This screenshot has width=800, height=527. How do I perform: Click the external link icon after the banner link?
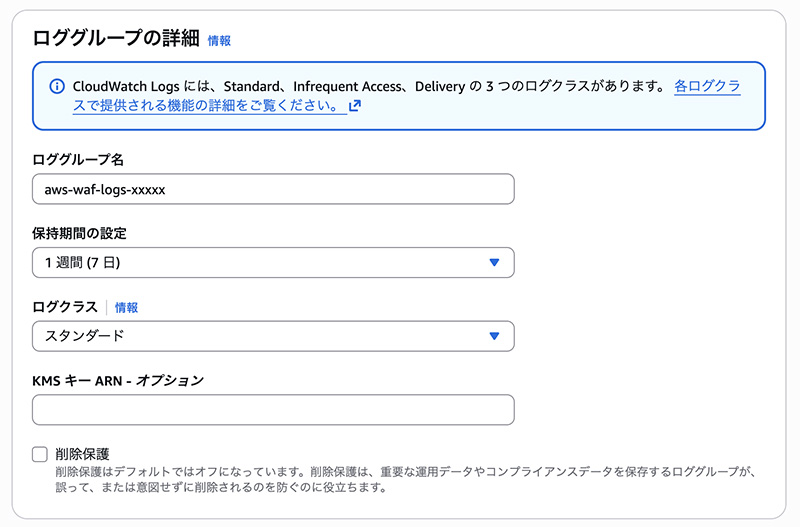click(355, 105)
